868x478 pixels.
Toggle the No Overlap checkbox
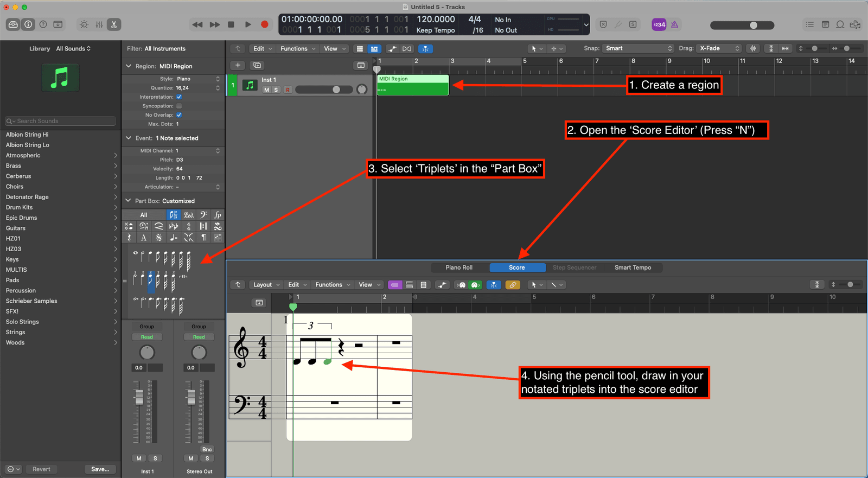point(179,115)
